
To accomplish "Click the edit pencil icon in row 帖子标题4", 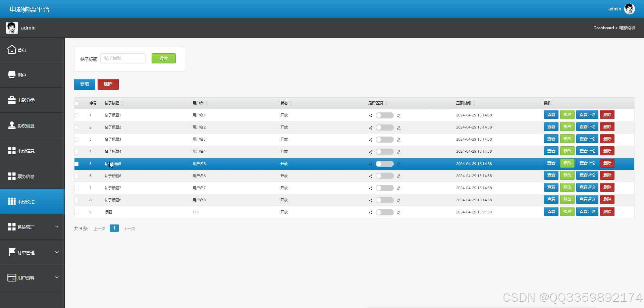I will tap(399, 152).
